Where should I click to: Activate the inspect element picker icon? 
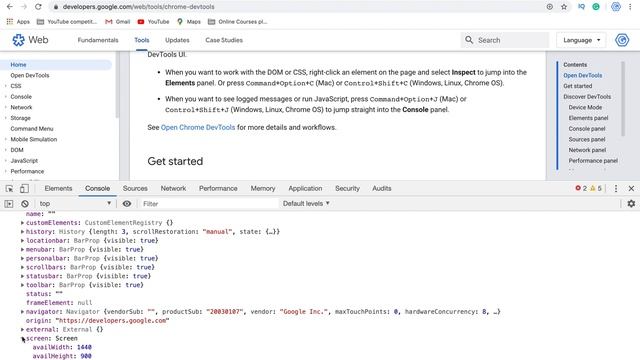click(9, 189)
